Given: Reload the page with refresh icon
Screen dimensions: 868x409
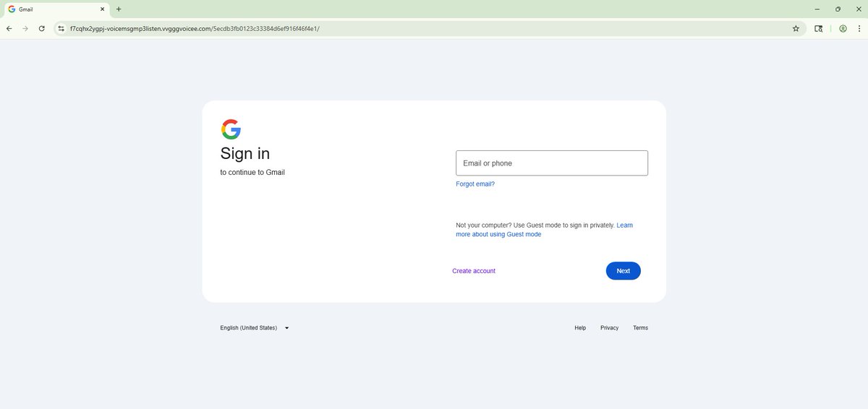Looking at the screenshot, I should tap(42, 28).
